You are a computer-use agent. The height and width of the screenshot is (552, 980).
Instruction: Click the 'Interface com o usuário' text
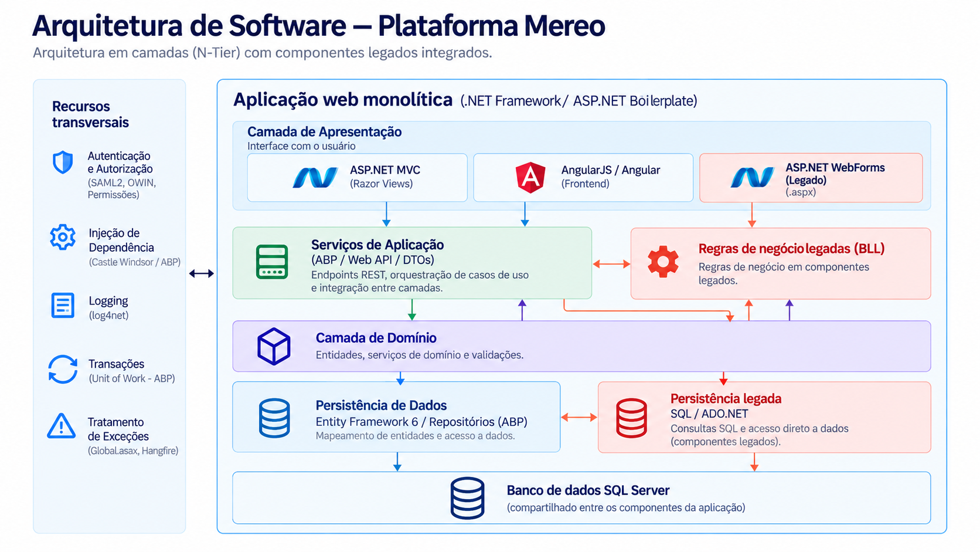(301, 146)
